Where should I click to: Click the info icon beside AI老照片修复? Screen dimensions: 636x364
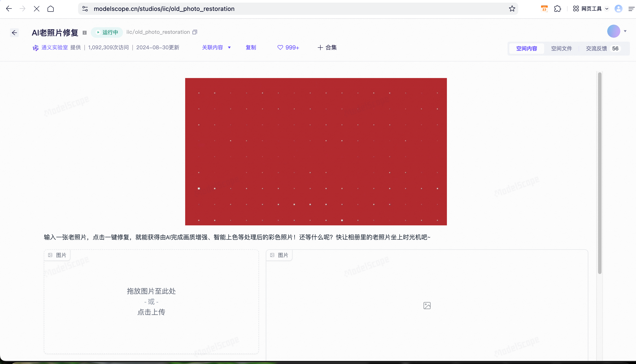coord(85,33)
